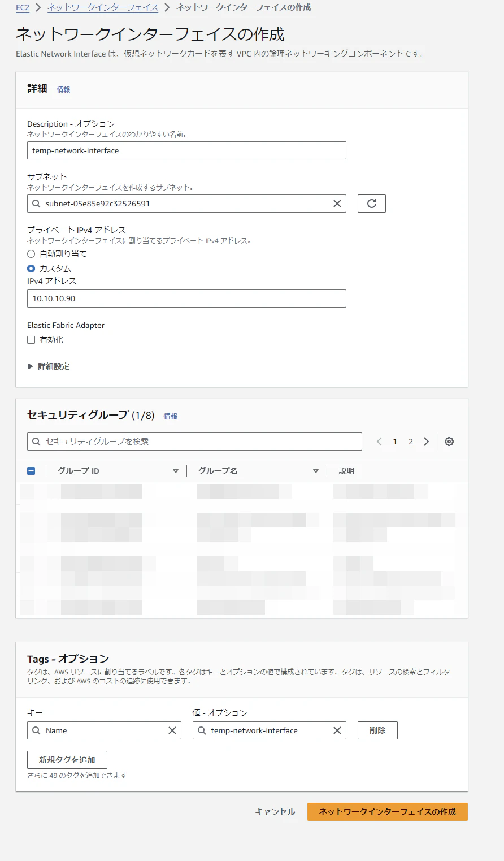
Task: Open the ネットワークインターフェイス breadcrumb link
Action: (103, 7)
